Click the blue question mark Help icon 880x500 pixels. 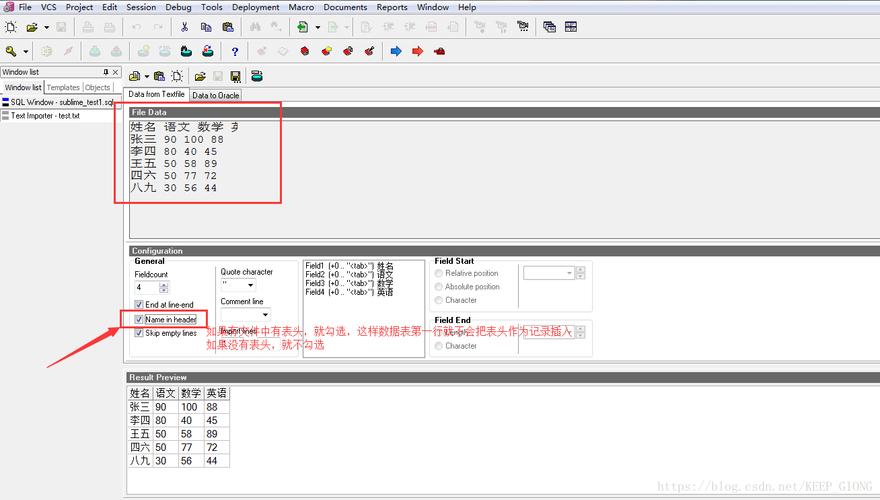click(x=235, y=52)
